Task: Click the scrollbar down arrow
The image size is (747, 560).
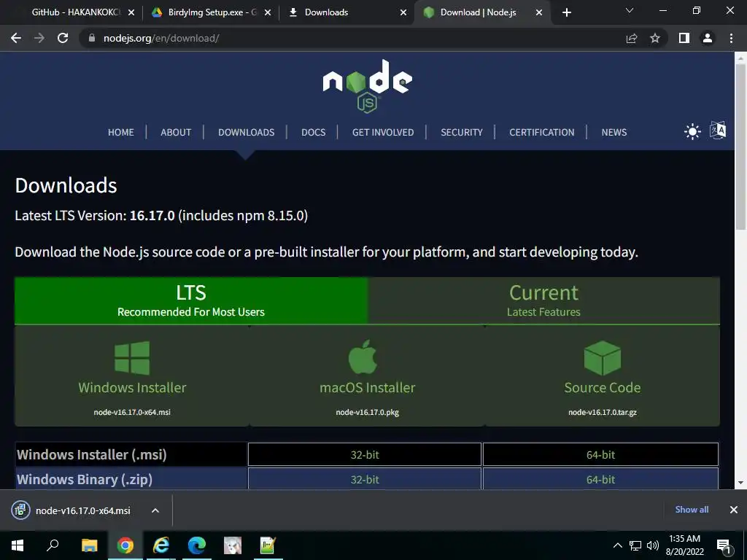Action: pos(740,483)
